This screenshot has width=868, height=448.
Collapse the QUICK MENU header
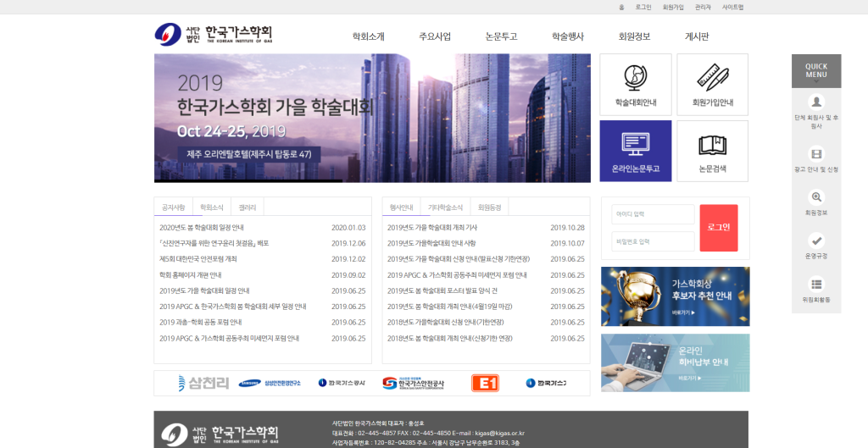pyautogui.click(x=816, y=71)
